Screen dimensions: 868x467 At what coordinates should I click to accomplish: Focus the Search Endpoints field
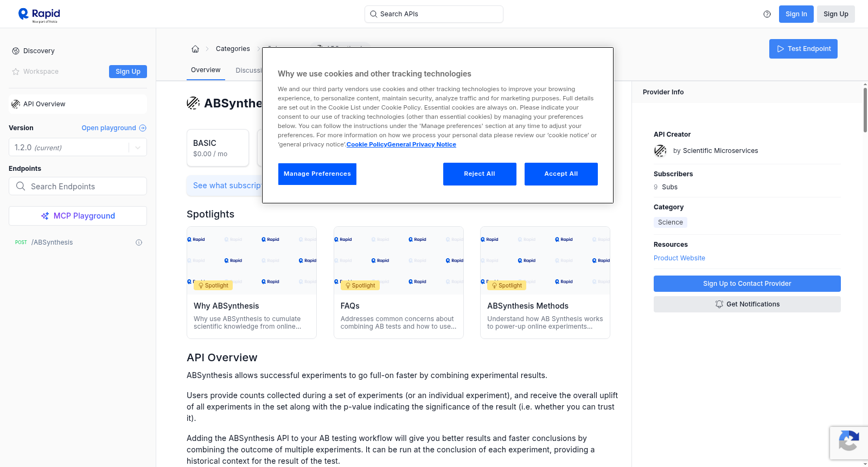click(x=78, y=186)
